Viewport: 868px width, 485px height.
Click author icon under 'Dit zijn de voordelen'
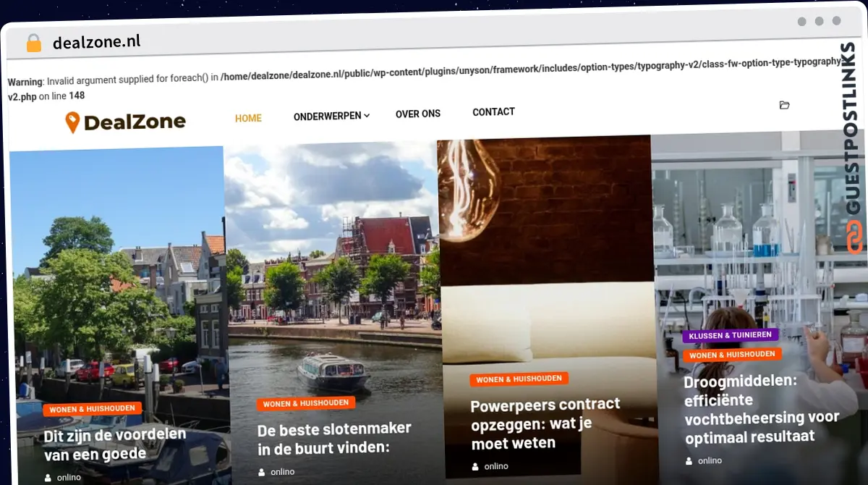[x=48, y=478]
